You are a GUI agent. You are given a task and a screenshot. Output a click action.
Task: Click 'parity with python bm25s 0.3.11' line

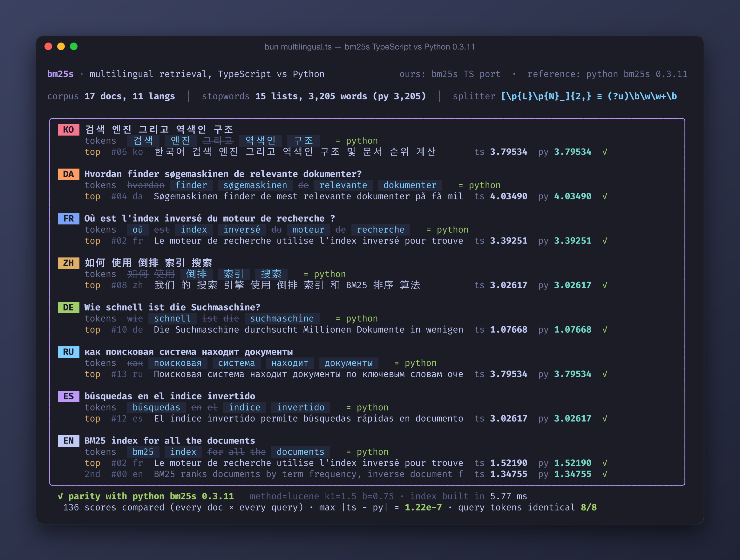146,496
